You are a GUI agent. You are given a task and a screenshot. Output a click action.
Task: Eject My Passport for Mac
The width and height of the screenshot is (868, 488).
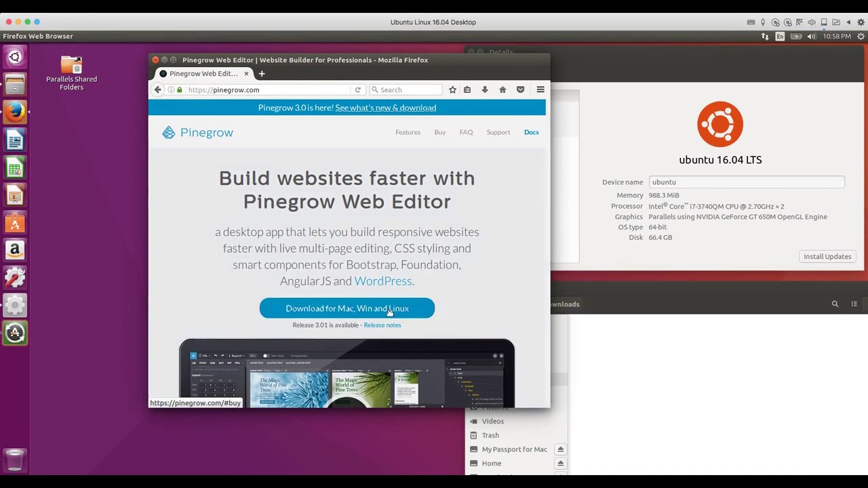[560, 449]
